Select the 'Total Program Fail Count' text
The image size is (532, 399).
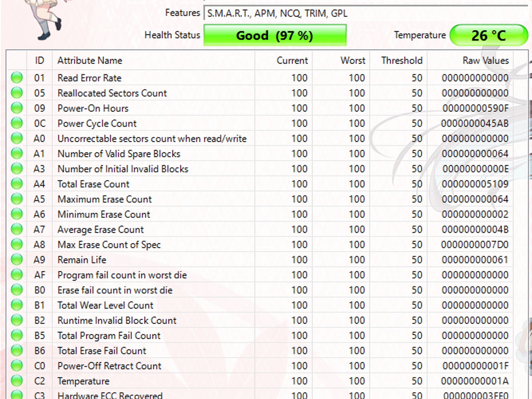tap(109, 336)
